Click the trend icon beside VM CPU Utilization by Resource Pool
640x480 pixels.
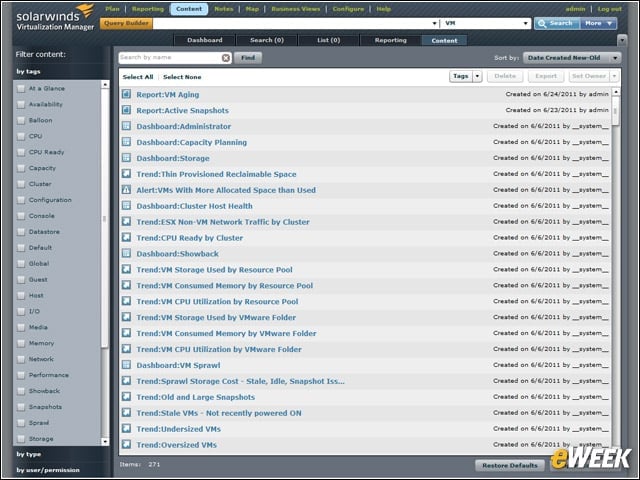pos(127,301)
